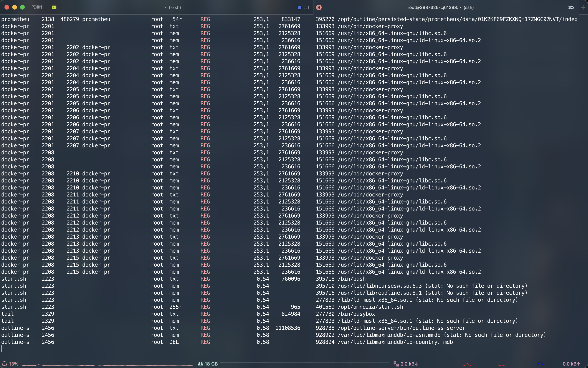Click the /opt/amnezia/start.sh path
The height and width of the screenshot is (368, 588).
[370, 307]
